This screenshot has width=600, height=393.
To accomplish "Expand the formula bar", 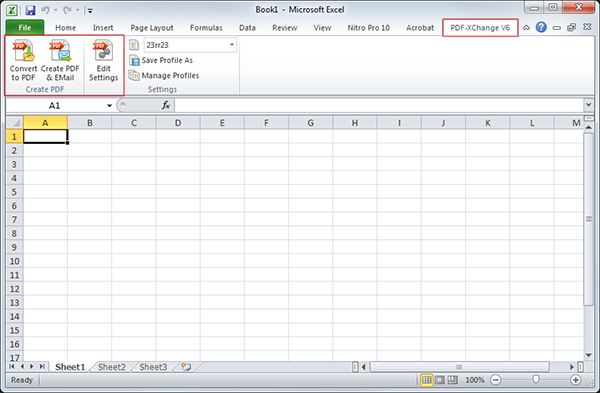I will (x=589, y=104).
